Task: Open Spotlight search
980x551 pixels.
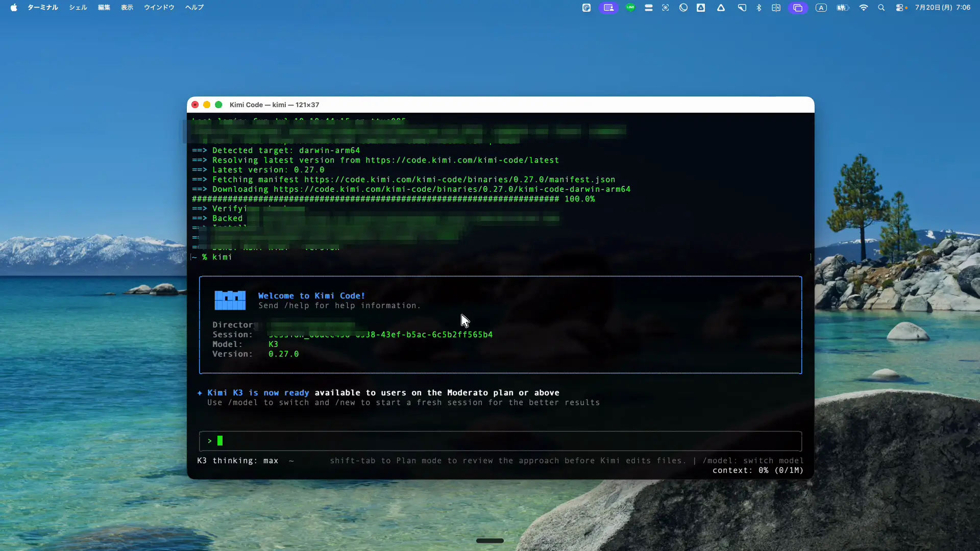Action: (881, 8)
